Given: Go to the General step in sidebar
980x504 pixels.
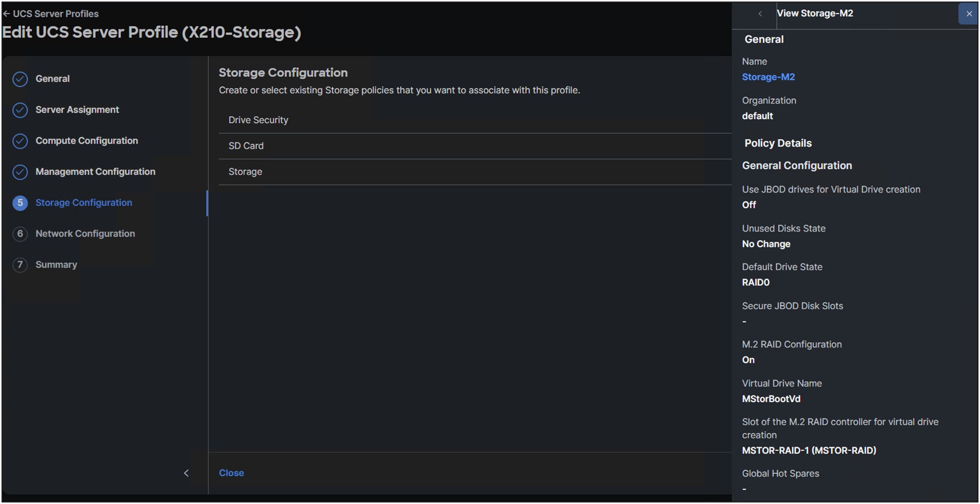Looking at the screenshot, I should 53,79.
